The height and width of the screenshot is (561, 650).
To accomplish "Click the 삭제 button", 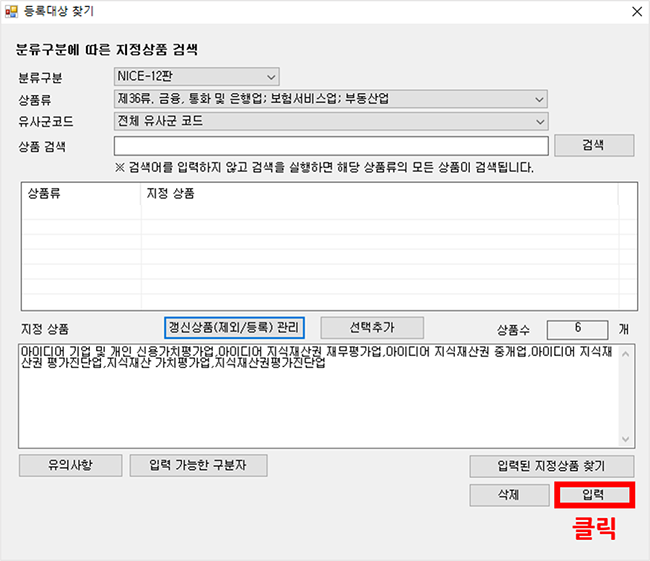I will 509,495.
